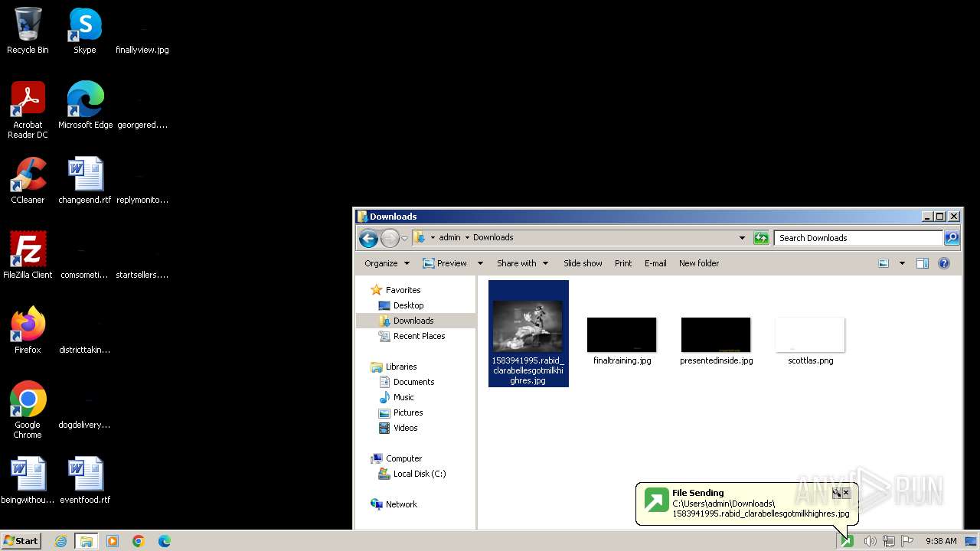
Task: Select the presentedinside.jpg file
Action: [x=716, y=341]
